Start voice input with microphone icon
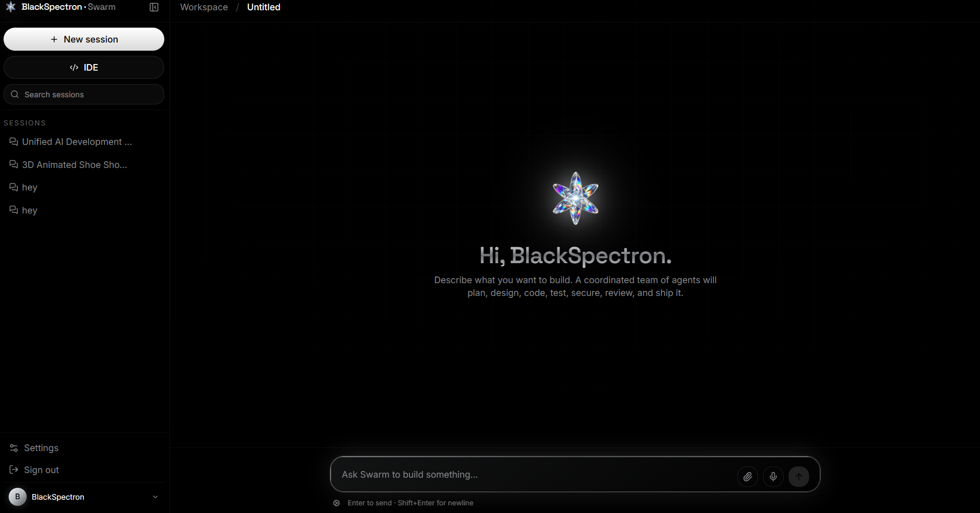The image size is (980, 513). 773,477
